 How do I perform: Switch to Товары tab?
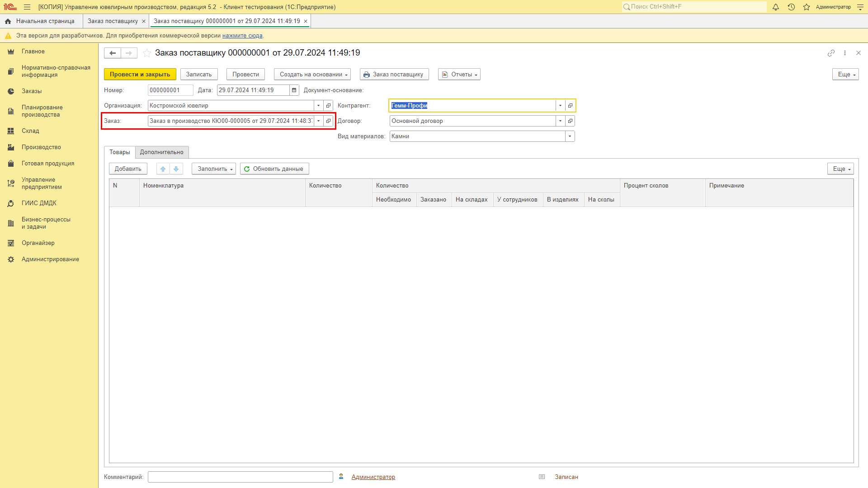coord(120,152)
